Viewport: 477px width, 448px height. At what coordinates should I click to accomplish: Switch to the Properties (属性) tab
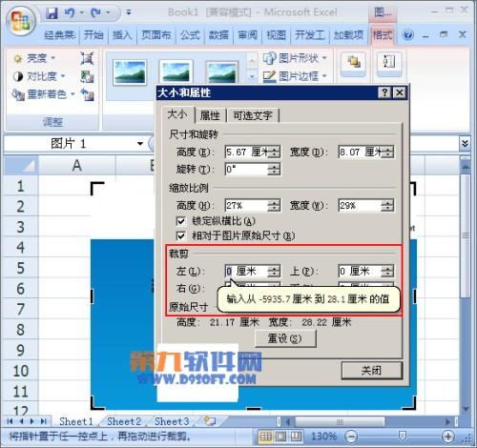(x=210, y=115)
